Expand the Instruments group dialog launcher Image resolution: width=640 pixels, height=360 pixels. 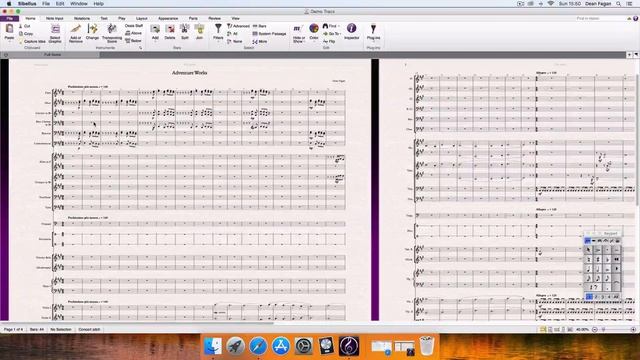pos(140,48)
